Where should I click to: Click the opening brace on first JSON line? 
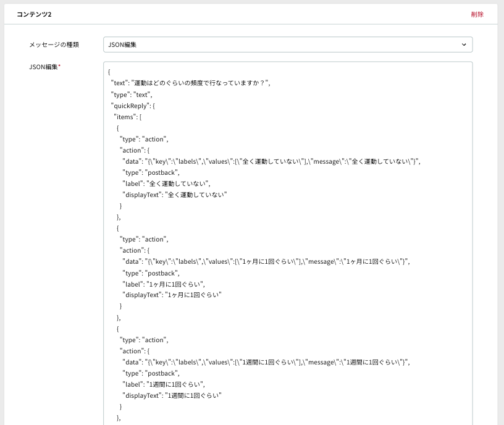(109, 72)
